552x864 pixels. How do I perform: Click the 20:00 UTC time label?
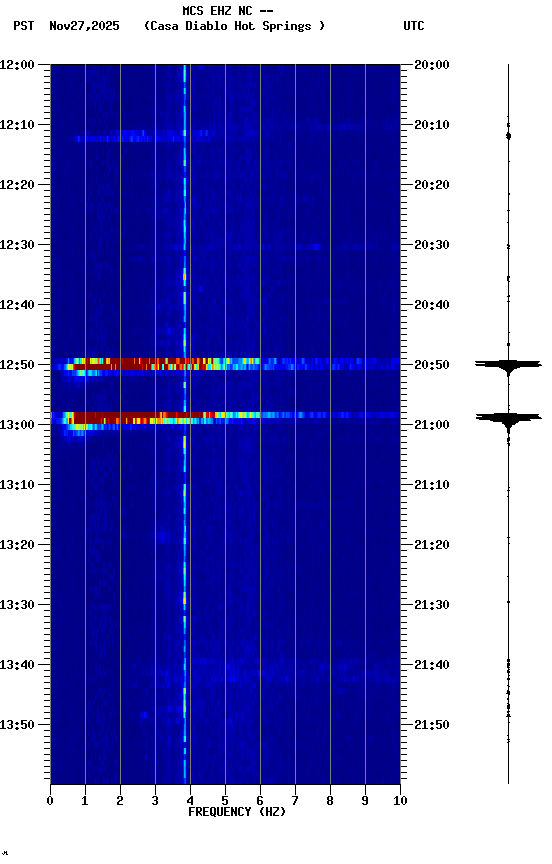[x=432, y=65]
